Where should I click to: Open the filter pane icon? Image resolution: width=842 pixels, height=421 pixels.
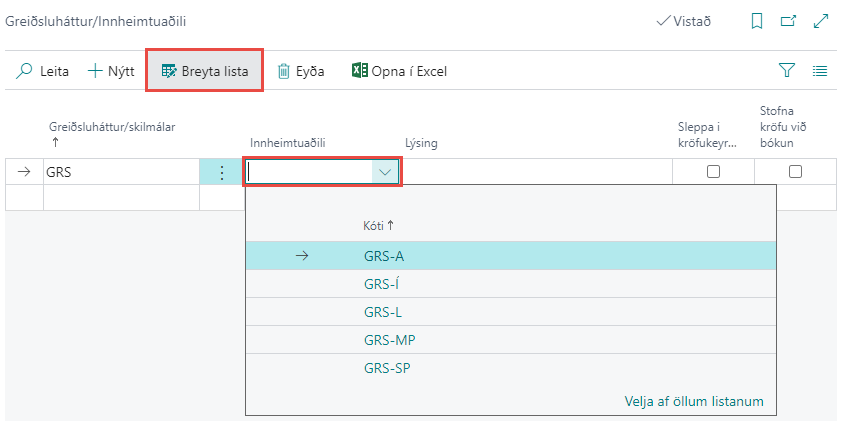coord(786,71)
